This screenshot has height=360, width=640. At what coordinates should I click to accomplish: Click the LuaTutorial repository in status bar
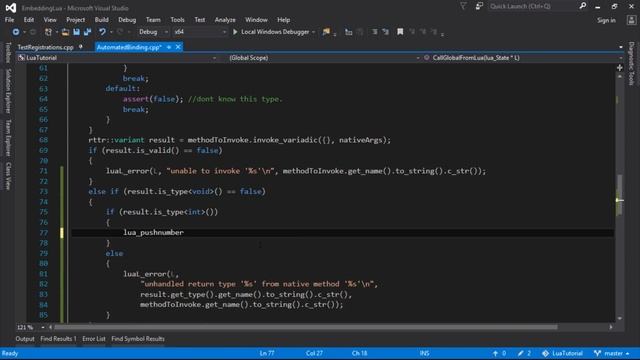[562, 353]
